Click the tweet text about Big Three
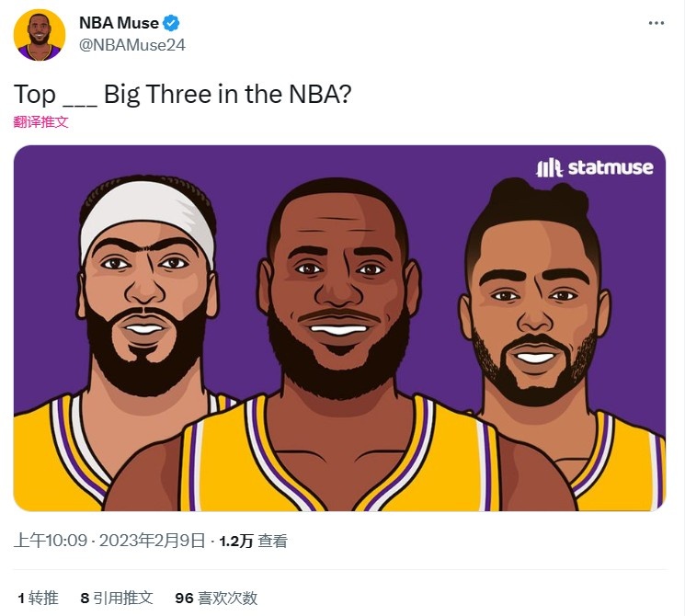The height and width of the screenshot is (616, 685). [x=182, y=94]
